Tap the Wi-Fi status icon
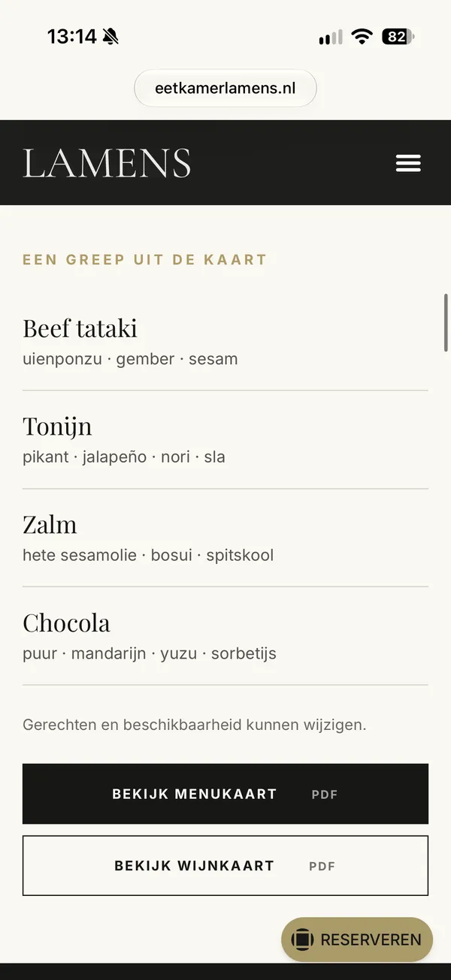Viewport: 451px width, 980px height. pos(362,36)
